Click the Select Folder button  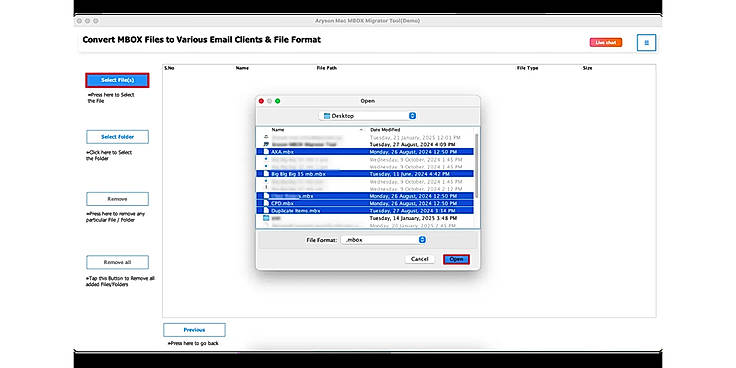tap(117, 137)
